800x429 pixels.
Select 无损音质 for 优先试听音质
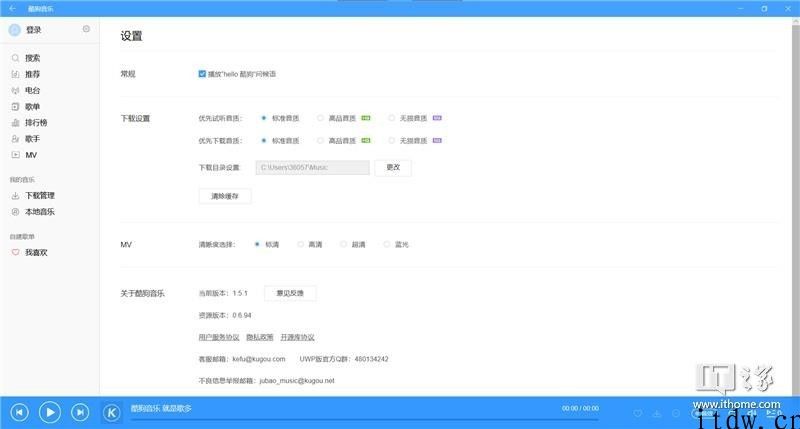(x=391, y=118)
